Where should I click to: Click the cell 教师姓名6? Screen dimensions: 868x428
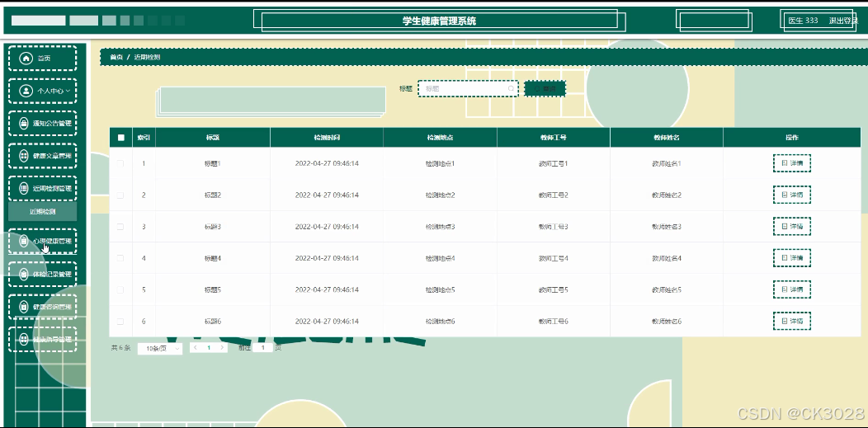pos(667,322)
